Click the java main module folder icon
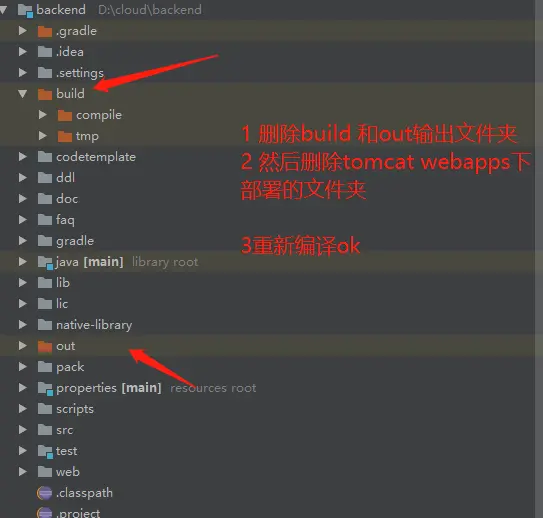The width and height of the screenshot is (543, 518). 45,262
